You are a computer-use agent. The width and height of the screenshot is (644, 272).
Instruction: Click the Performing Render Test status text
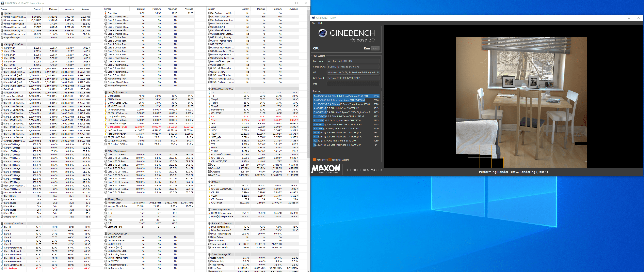[x=513, y=172]
